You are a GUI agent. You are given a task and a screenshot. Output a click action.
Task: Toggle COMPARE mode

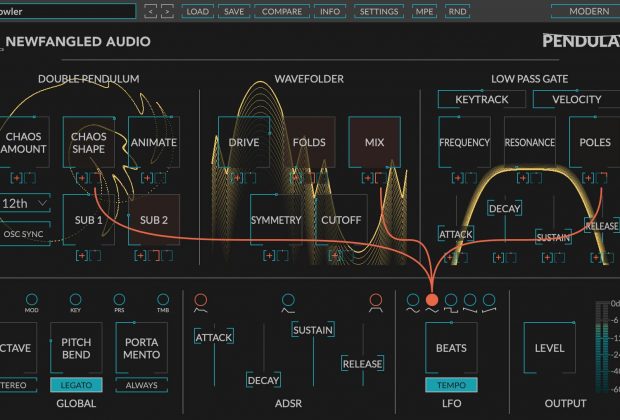tap(282, 11)
